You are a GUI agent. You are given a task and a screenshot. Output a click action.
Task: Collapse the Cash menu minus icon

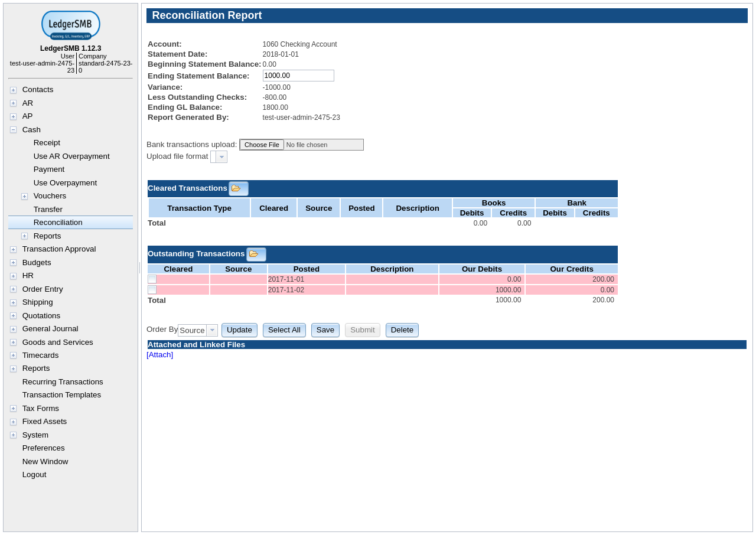point(13,130)
